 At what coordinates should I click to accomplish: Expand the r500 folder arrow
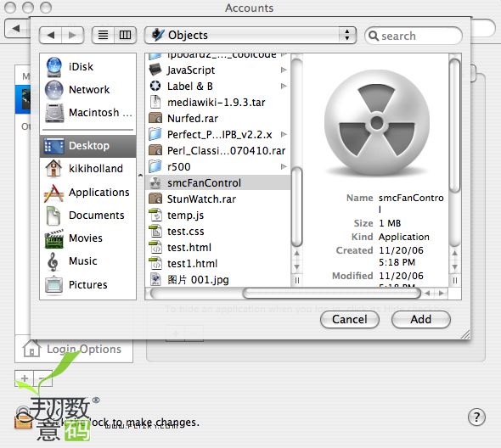point(284,166)
